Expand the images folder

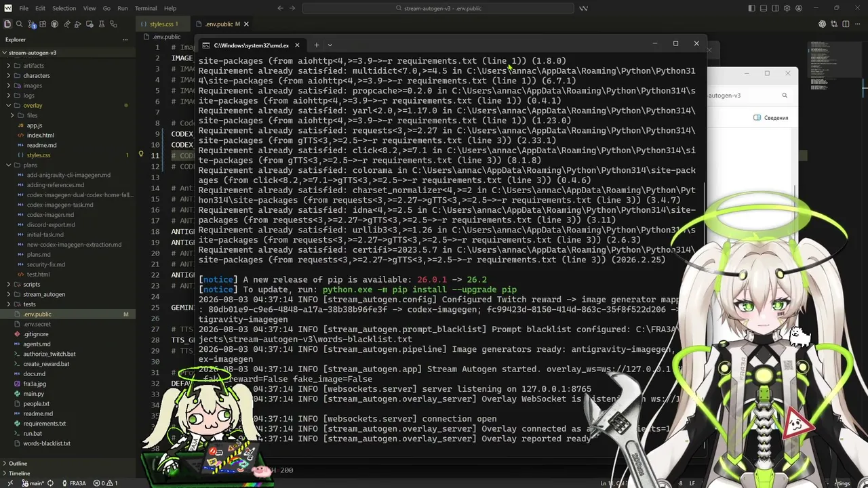click(x=68, y=86)
